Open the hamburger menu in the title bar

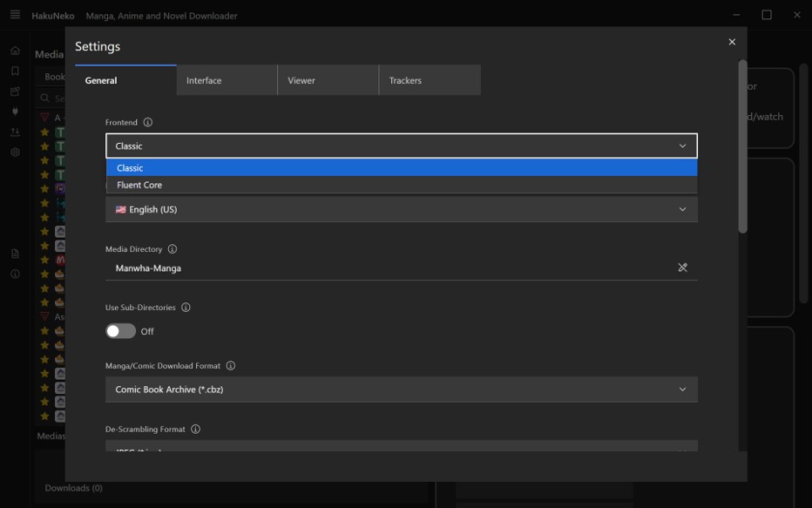[15, 15]
